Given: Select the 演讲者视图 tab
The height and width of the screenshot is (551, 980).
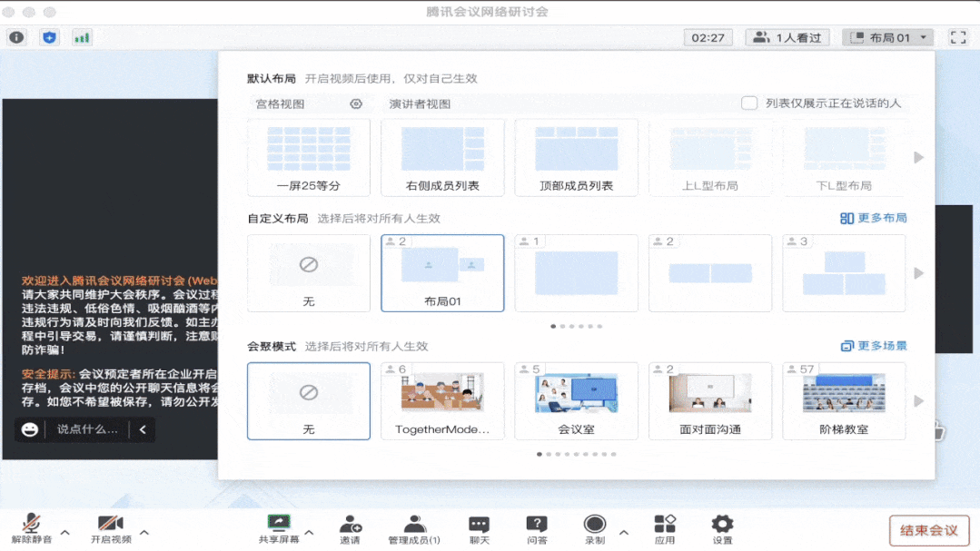Looking at the screenshot, I should click(420, 103).
